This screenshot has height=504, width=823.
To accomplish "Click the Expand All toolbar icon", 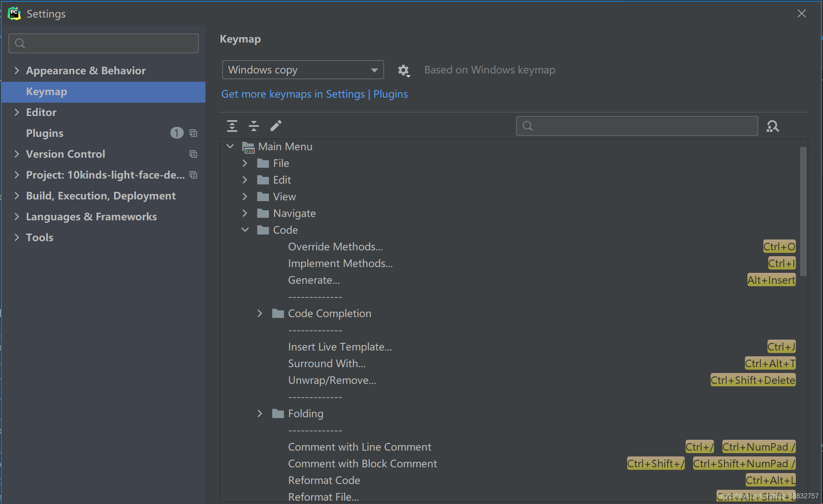I will tap(232, 126).
